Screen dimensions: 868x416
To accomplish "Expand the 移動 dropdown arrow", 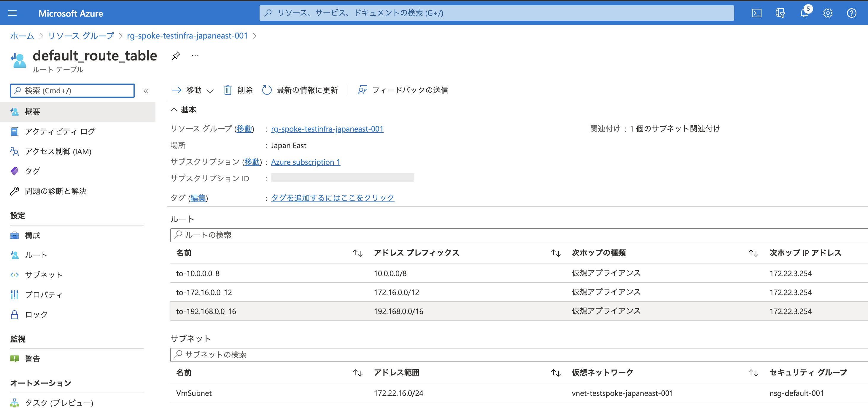I will pos(210,91).
